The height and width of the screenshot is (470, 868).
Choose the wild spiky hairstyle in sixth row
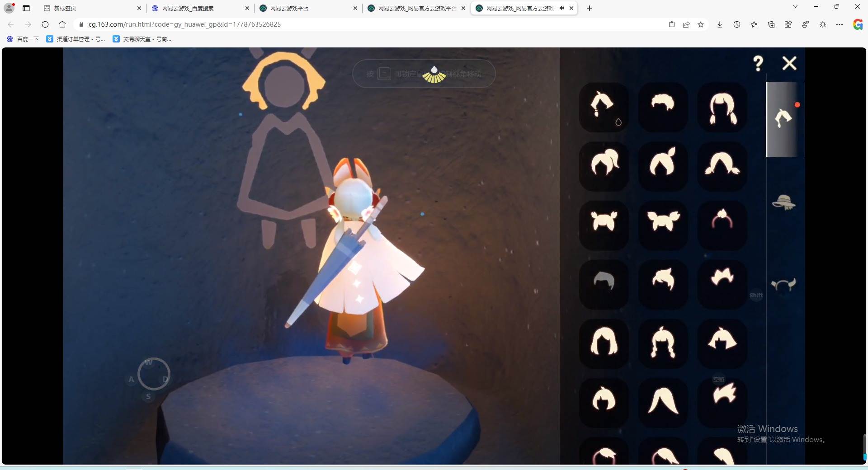[722, 403]
